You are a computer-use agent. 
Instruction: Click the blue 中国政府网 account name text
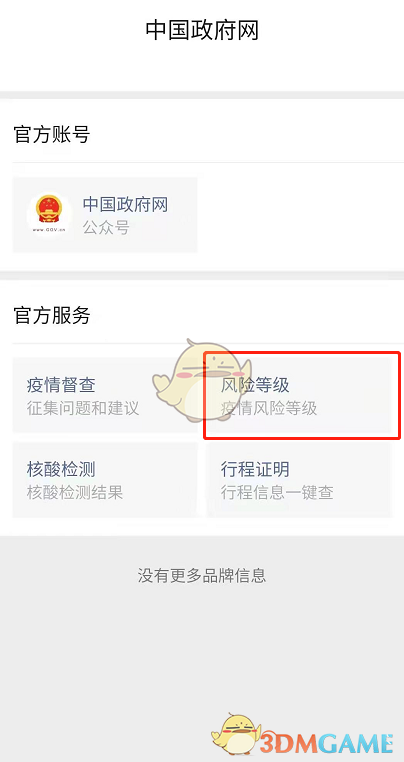(125, 205)
